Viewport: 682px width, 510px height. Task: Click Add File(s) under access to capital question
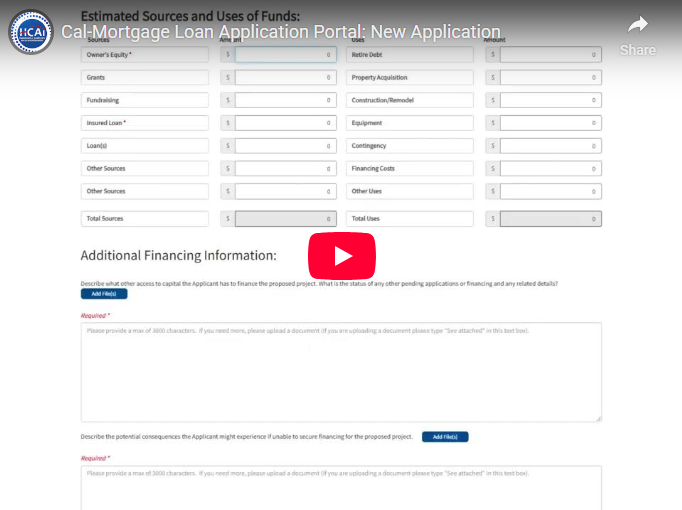coord(104,294)
